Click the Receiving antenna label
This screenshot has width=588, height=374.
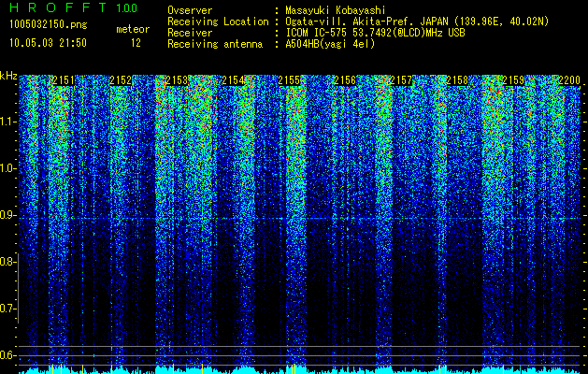pos(215,45)
